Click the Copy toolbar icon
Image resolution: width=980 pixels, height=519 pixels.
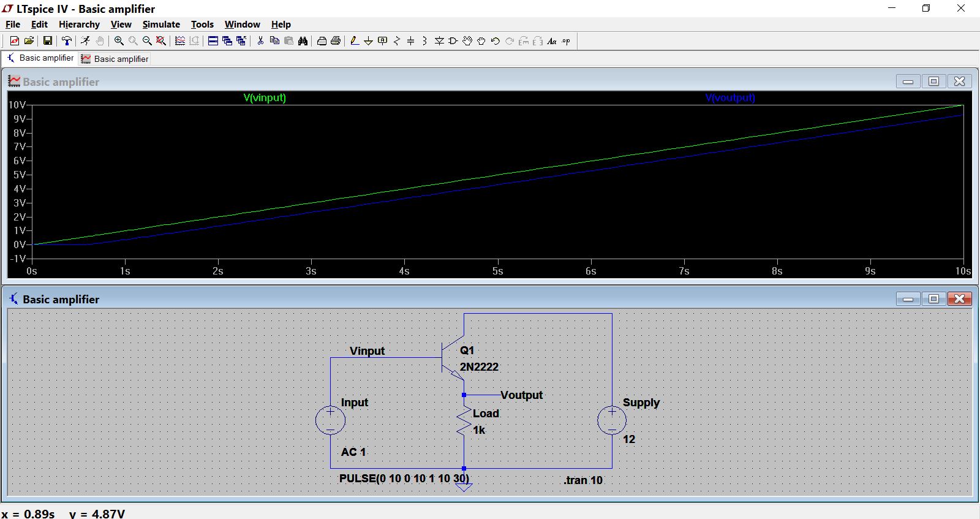(274, 41)
